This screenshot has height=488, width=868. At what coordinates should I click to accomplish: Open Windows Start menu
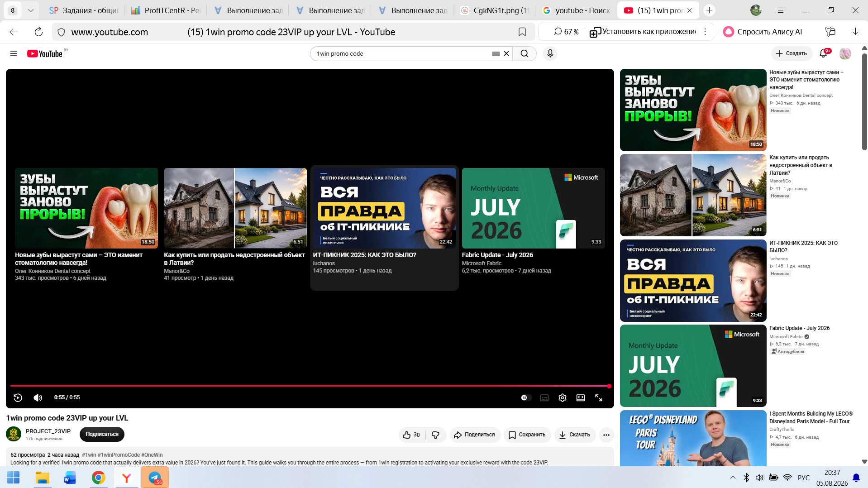(x=14, y=478)
